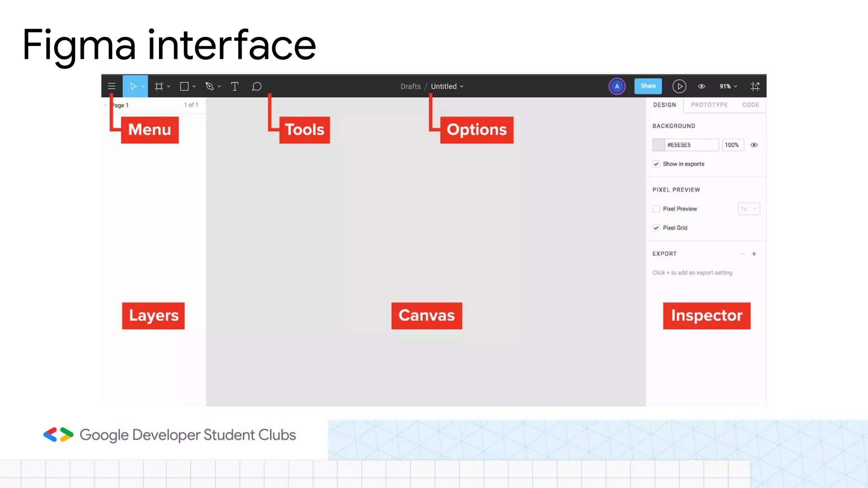
Task: Click the Present play button
Action: click(x=679, y=86)
